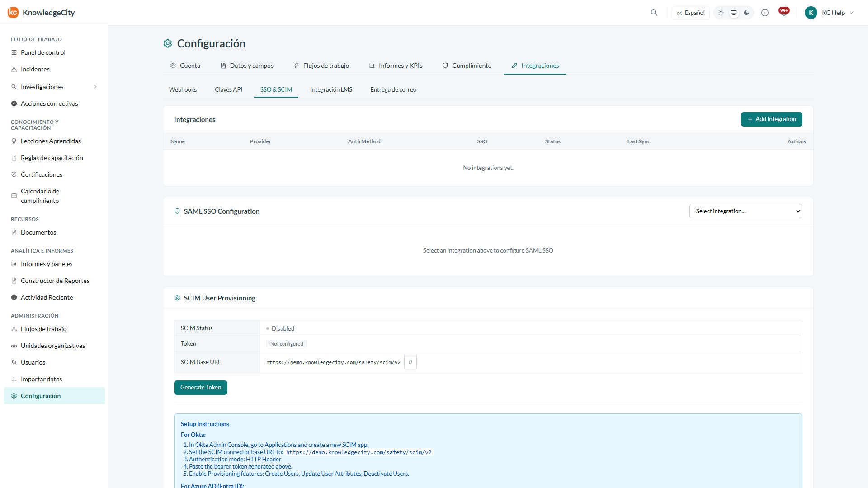The width and height of the screenshot is (868, 488).
Task: Click the Importar datos download icon
Action: point(14,379)
